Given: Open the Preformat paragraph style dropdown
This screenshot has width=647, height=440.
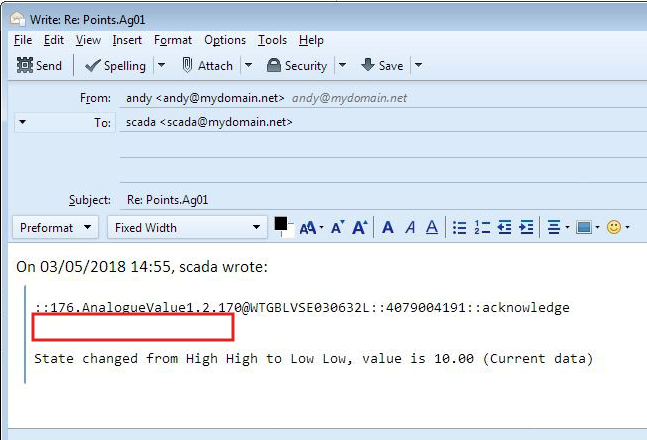Looking at the screenshot, I should pos(55,228).
